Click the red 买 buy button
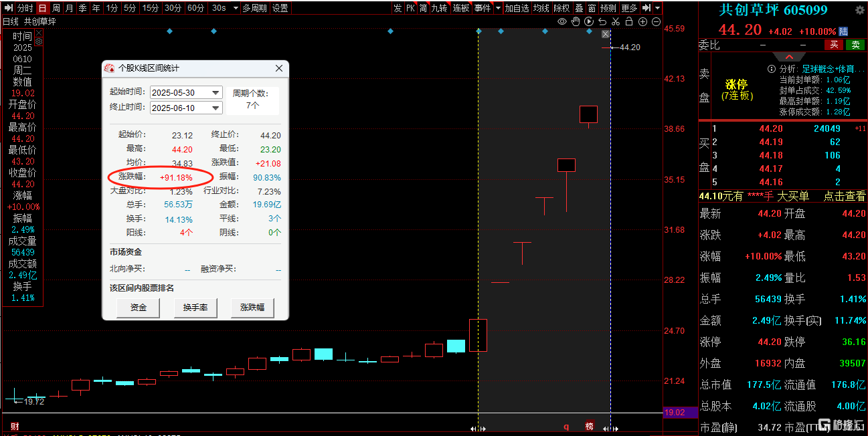 (x=833, y=45)
